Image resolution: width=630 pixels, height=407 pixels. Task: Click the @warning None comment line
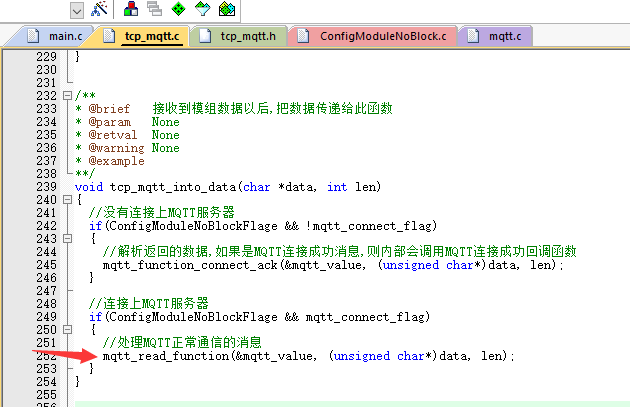coord(127,148)
